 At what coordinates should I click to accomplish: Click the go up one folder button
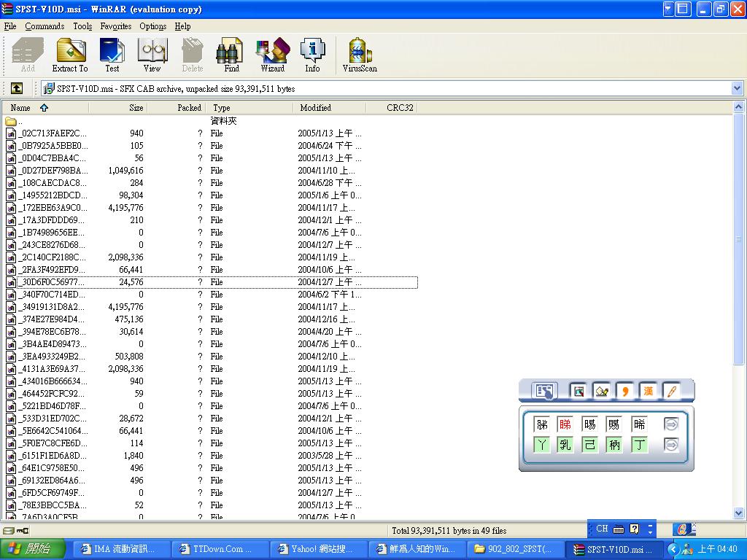pyautogui.click(x=16, y=88)
